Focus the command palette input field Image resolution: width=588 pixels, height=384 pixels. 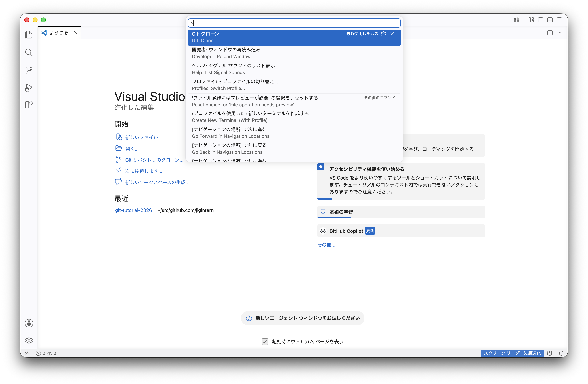pyautogui.click(x=294, y=23)
